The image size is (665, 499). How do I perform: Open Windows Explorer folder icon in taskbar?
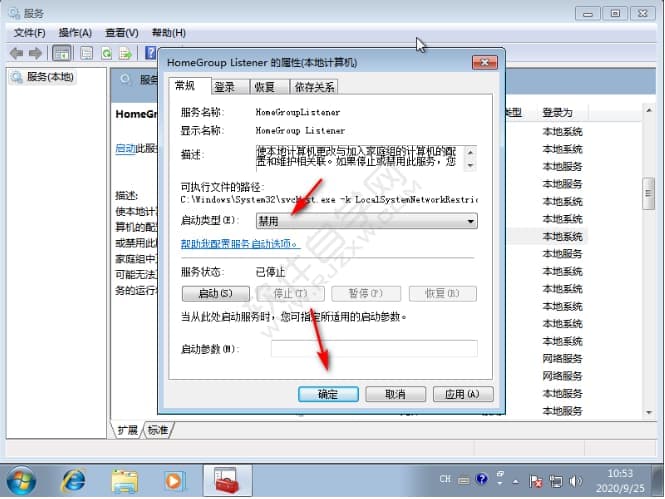pos(125,481)
